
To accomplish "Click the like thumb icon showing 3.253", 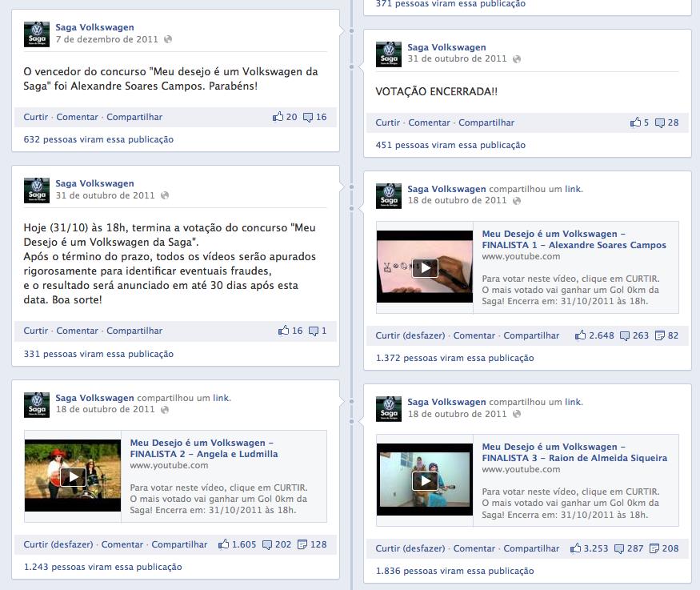I will pyautogui.click(x=575, y=548).
